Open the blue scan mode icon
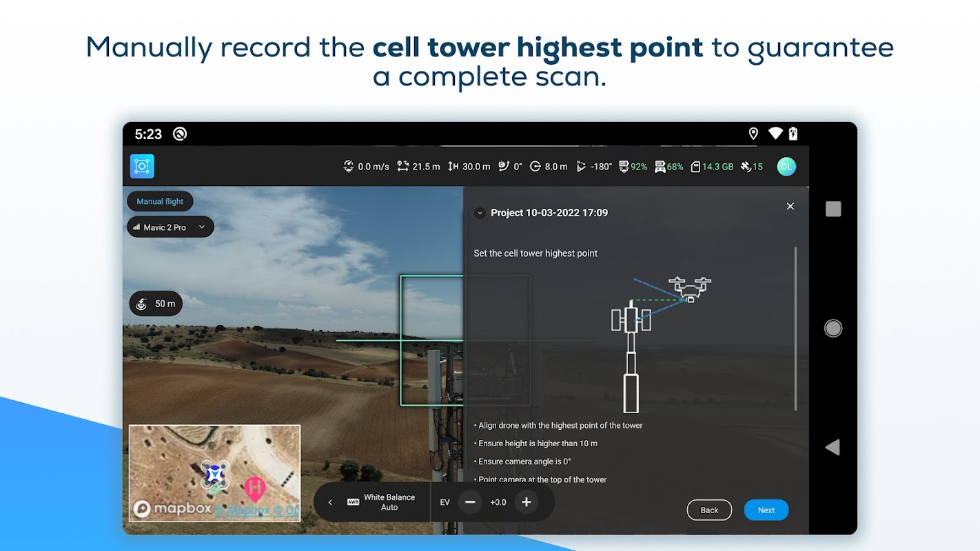Screen dimensions: 980x551 pos(142,166)
